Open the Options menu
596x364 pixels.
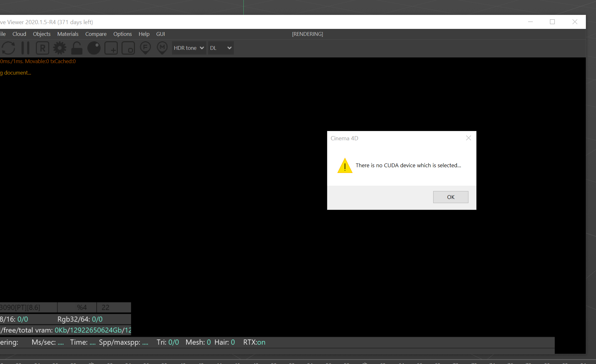pos(123,34)
